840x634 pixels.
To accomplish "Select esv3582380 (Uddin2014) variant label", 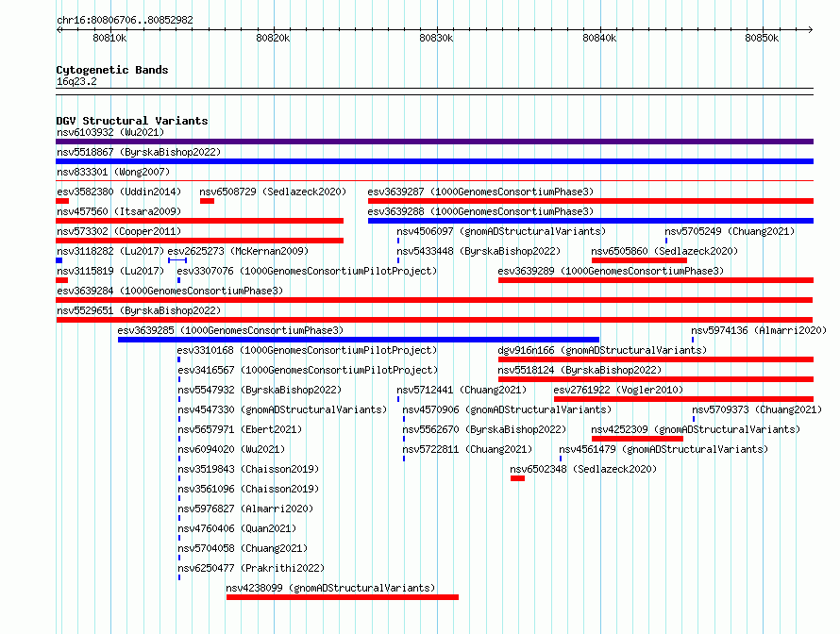I will 119,192.
